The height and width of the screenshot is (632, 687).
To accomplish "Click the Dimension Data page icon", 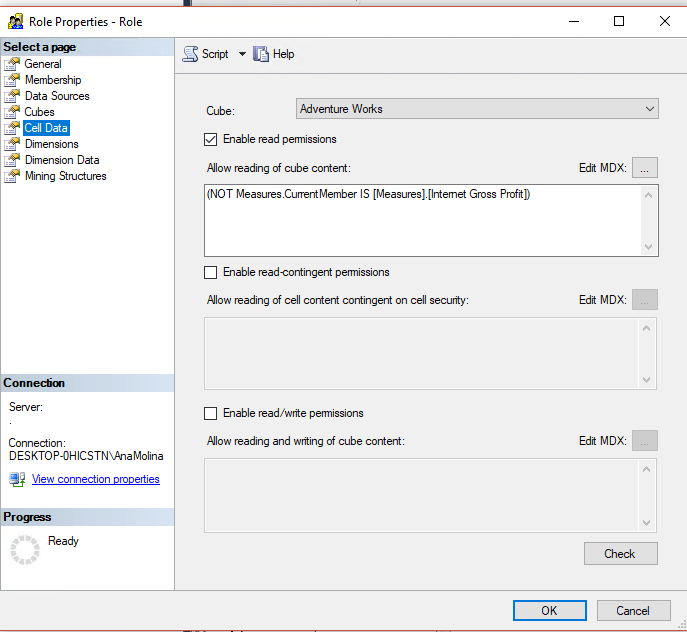I will click(x=12, y=160).
